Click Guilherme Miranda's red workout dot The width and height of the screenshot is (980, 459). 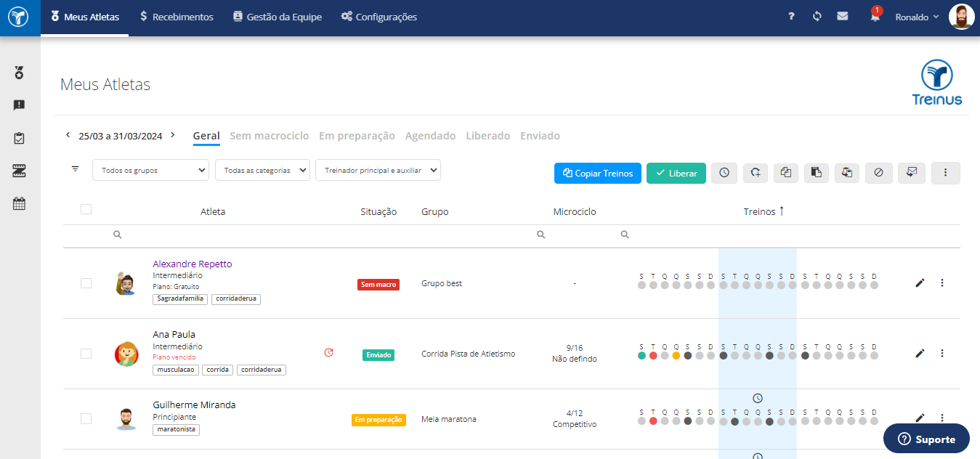[653, 421]
